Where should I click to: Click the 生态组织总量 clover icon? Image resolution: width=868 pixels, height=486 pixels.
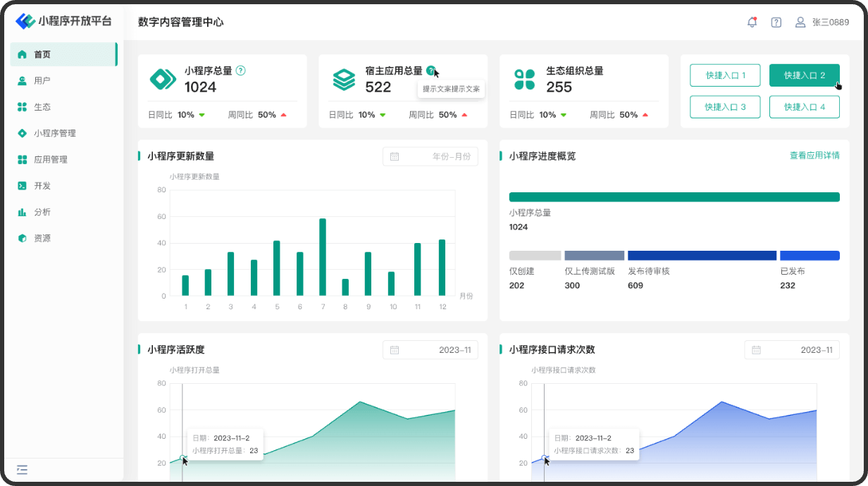pos(524,80)
